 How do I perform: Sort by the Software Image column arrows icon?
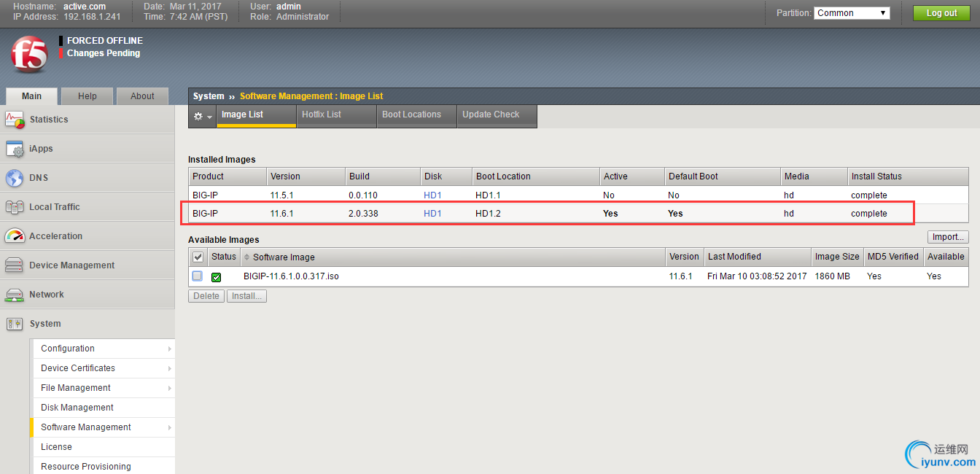coord(246,257)
